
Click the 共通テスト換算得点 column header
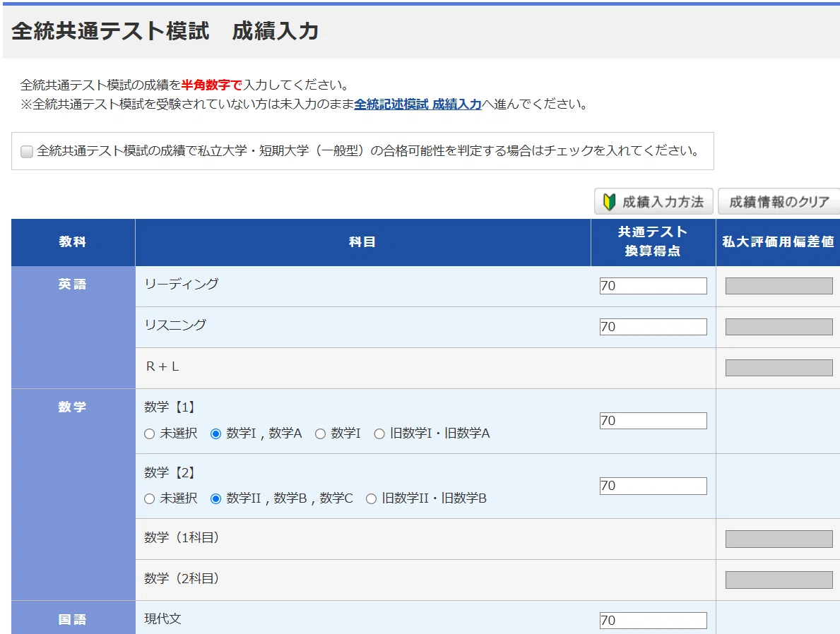click(653, 242)
